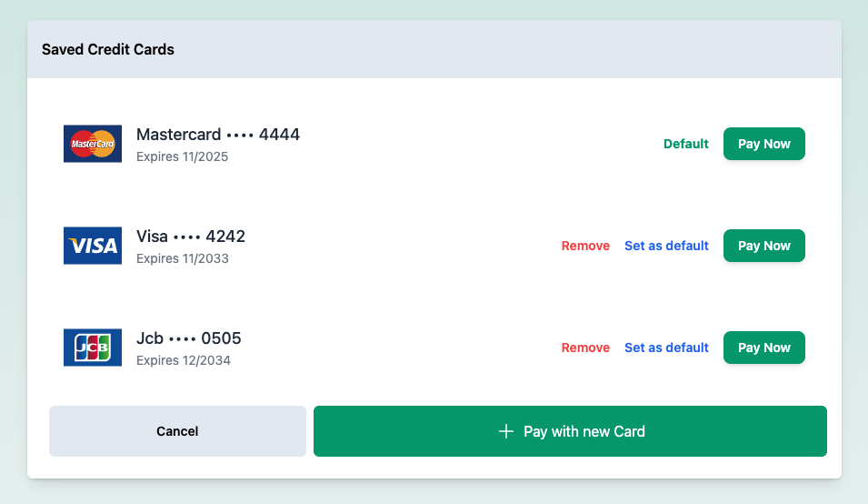868x504 pixels.
Task: Remove the Jcb card ending 0505
Action: 585,348
